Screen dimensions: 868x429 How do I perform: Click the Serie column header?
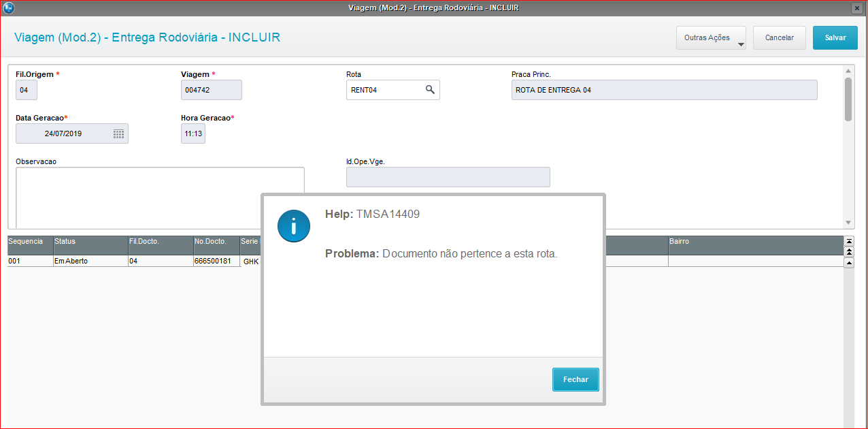pyautogui.click(x=250, y=245)
